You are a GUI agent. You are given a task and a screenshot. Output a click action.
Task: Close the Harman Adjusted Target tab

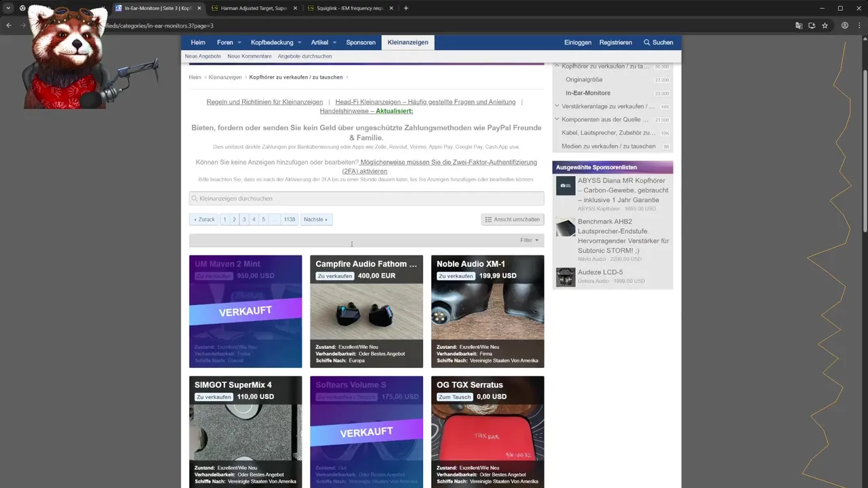[x=295, y=8]
